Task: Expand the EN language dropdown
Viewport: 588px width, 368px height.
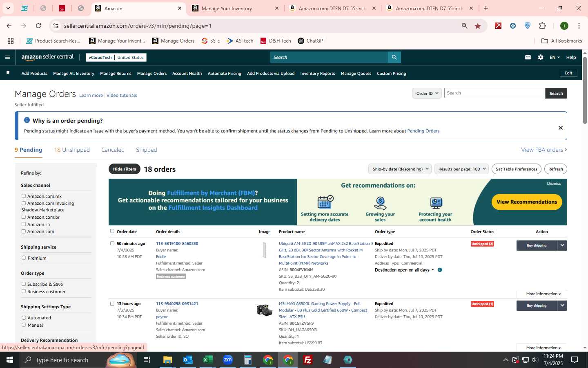Action: (555, 57)
